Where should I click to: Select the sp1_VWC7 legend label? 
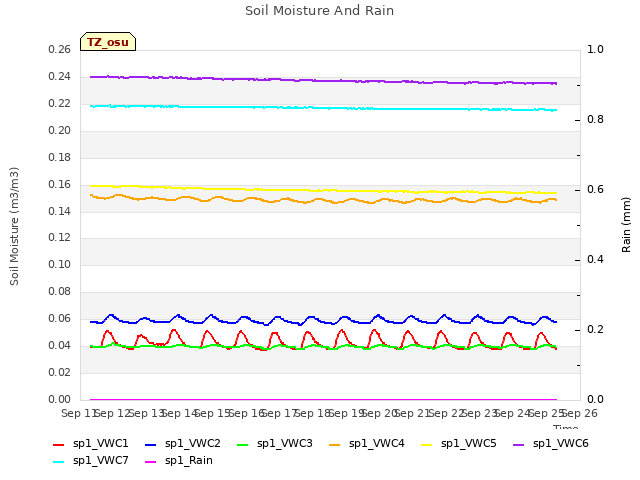(x=100, y=461)
